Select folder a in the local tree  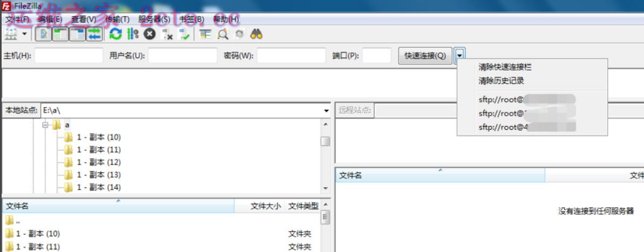[67, 124]
